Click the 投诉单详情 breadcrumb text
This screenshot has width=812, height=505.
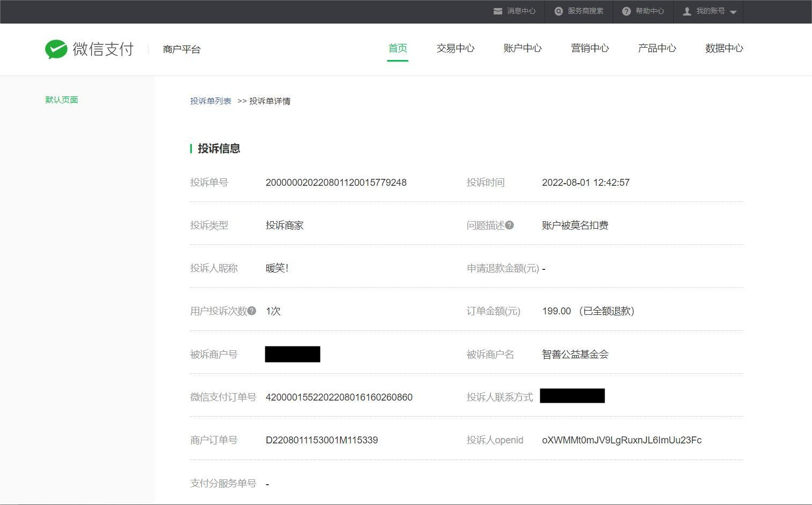point(270,101)
